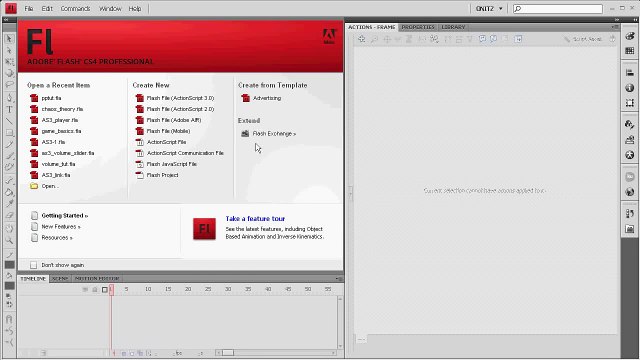Collapse the right panel dock to icons
The image size is (640, 360).
[x=617, y=19]
